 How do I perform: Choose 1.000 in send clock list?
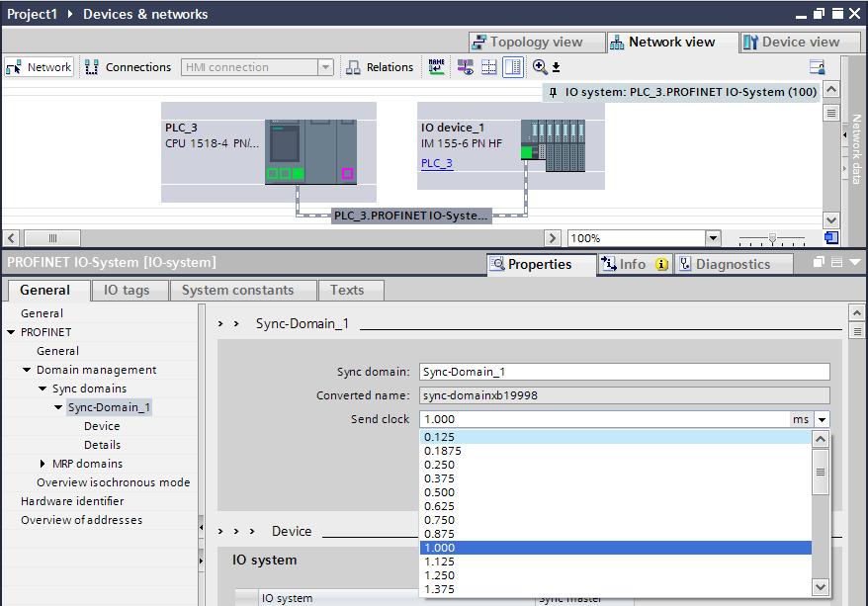616,548
